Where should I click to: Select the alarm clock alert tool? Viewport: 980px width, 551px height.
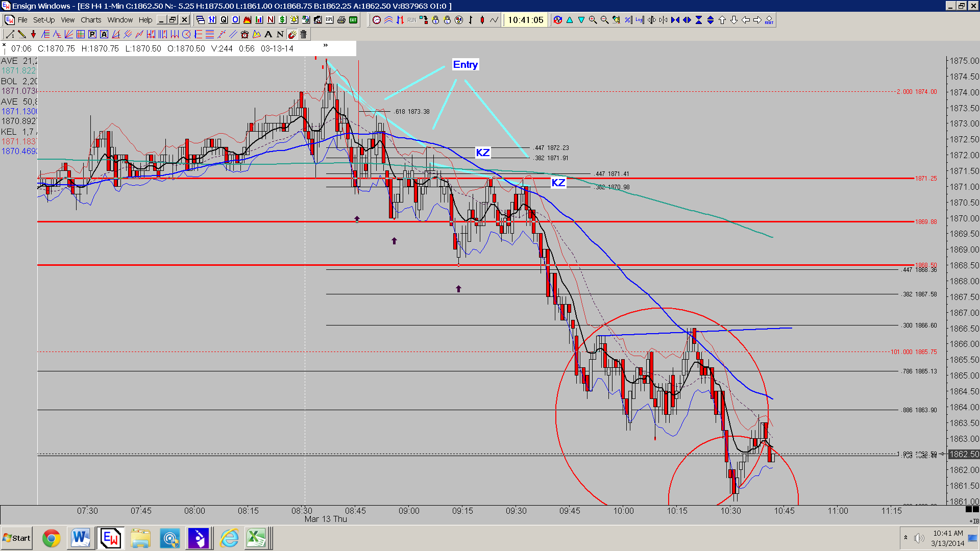point(244,34)
